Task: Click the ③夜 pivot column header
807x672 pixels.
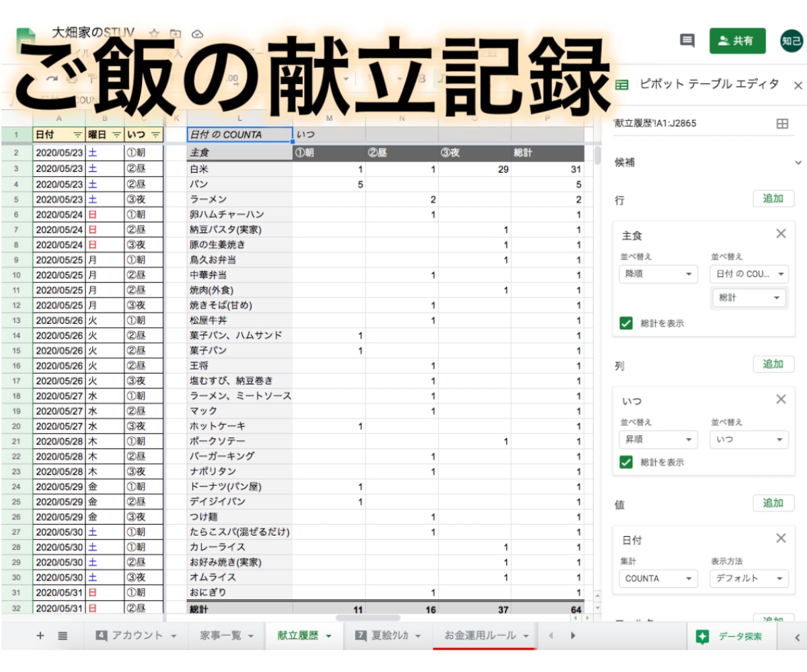Action: [x=475, y=153]
